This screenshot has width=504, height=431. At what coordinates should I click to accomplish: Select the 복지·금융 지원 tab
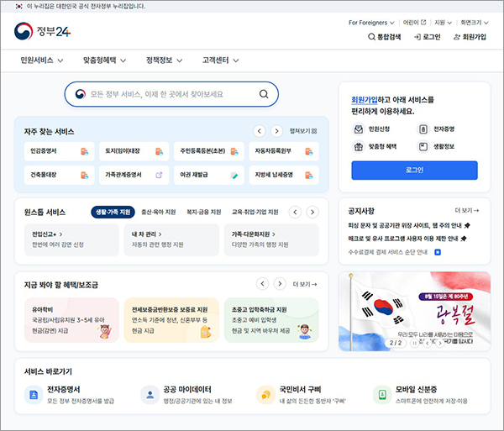pos(204,212)
